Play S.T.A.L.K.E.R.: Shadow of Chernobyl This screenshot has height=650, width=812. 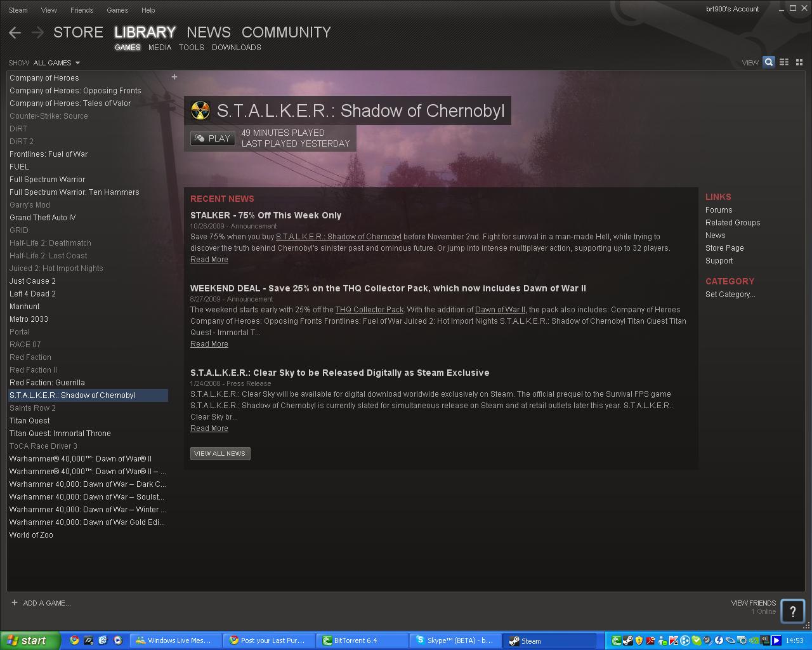[213, 138]
